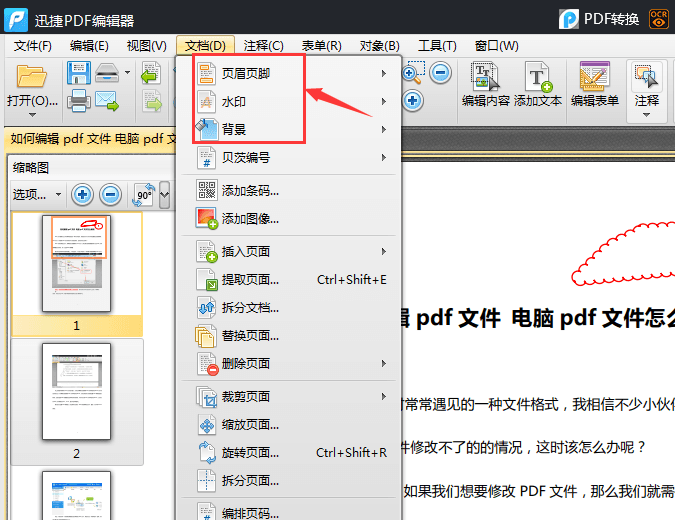Select the 编辑内容 tool
The width and height of the screenshot is (675, 520).
[486, 84]
